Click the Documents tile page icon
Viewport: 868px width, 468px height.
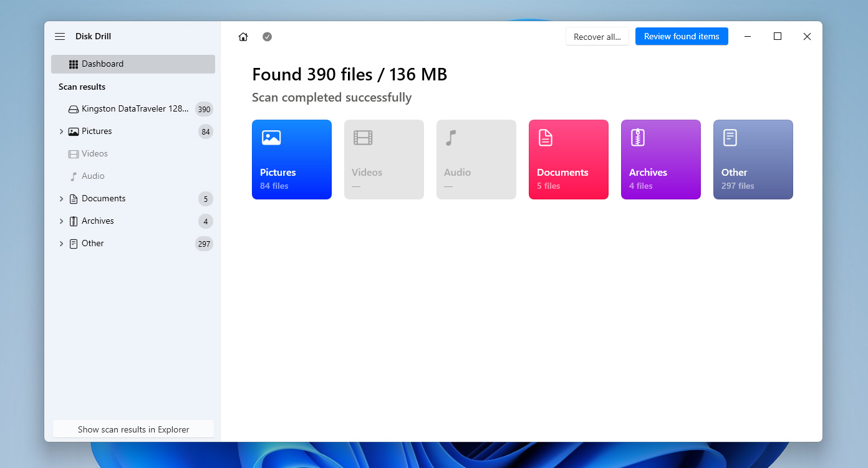[546, 138]
